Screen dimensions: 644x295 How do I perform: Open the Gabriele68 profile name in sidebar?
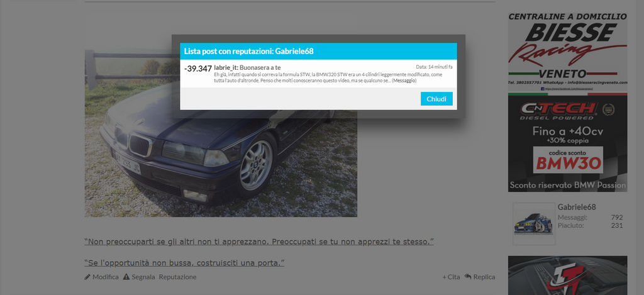pyautogui.click(x=577, y=207)
